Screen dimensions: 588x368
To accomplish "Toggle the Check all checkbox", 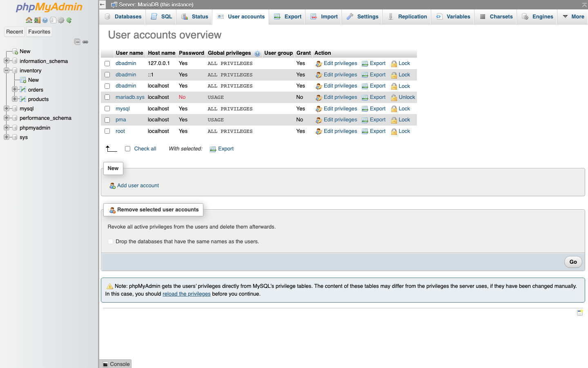I will pos(128,149).
